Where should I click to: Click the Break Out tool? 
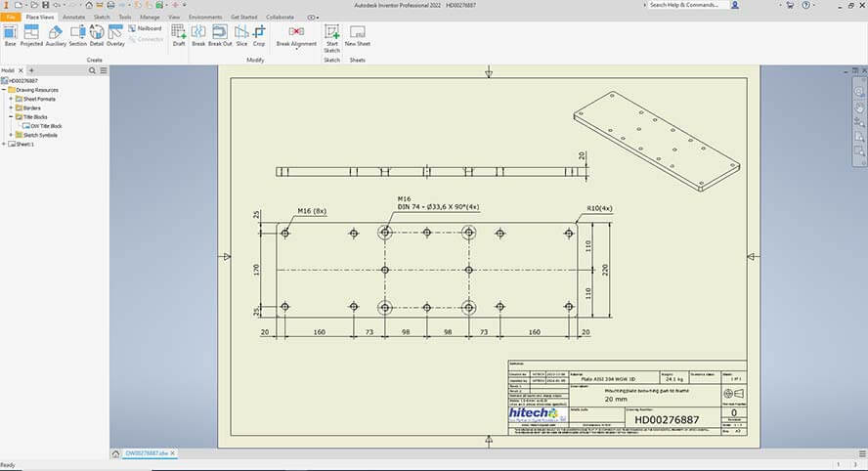coord(220,35)
